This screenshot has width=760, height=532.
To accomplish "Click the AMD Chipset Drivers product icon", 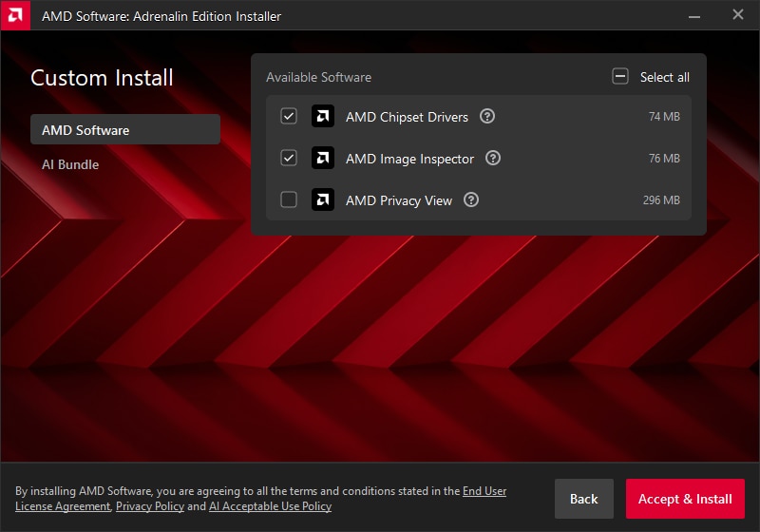I will point(323,117).
